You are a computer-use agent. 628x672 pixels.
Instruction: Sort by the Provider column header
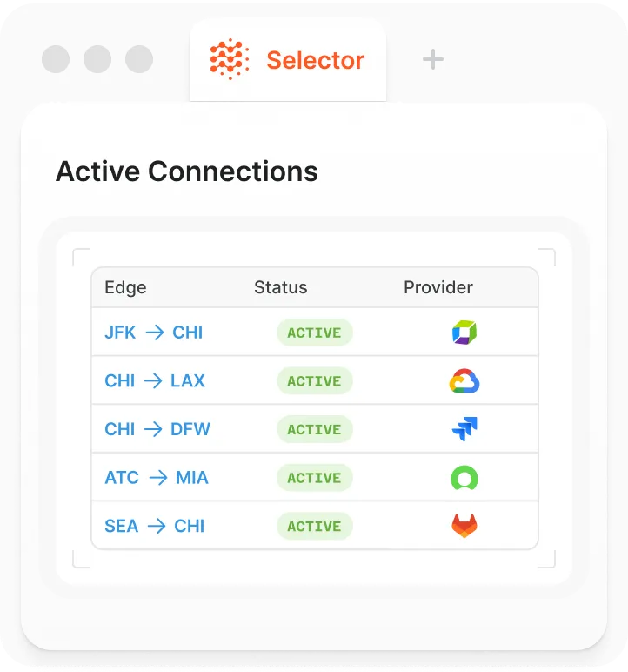[x=438, y=287]
